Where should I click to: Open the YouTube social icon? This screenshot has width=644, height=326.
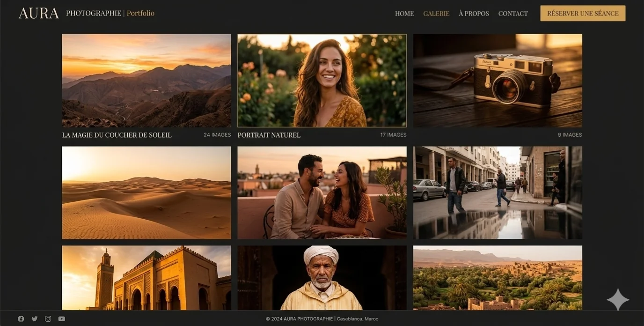point(61,319)
